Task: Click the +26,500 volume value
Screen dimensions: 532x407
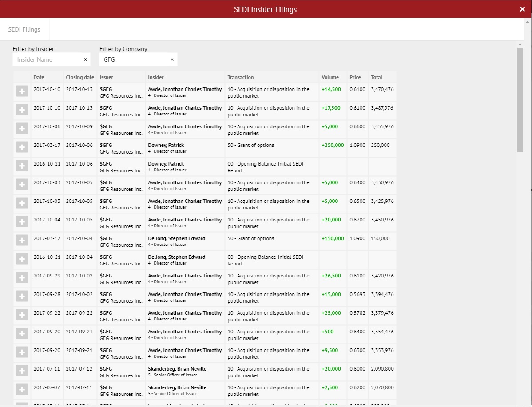Action: pyautogui.click(x=331, y=276)
